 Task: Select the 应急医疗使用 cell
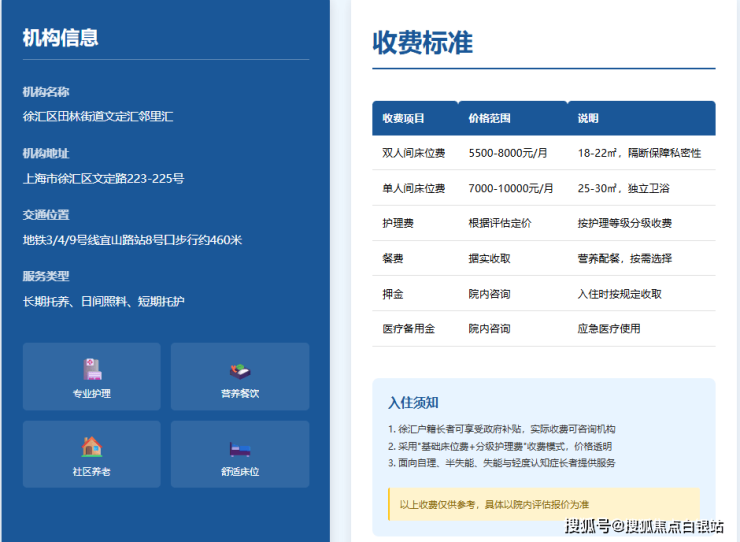[x=609, y=329]
